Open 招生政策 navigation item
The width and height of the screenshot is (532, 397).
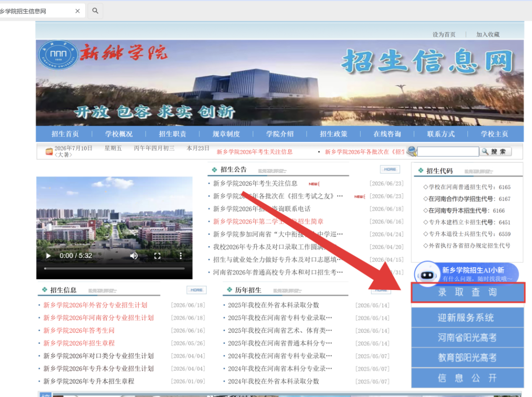tap(333, 134)
